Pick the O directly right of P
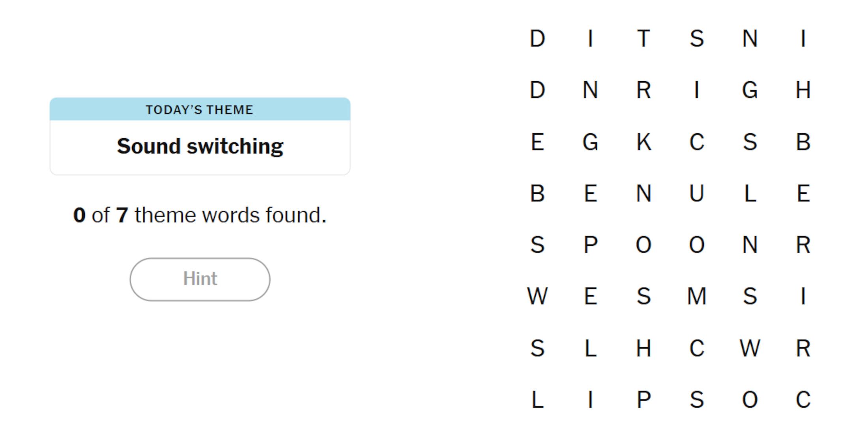The width and height of the screenshot is (868, 434). (644, 245)
